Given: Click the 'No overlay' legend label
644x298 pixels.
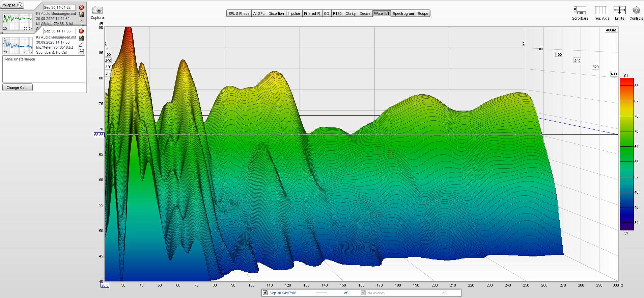Looking at the screenshot, I should [376, 293].
